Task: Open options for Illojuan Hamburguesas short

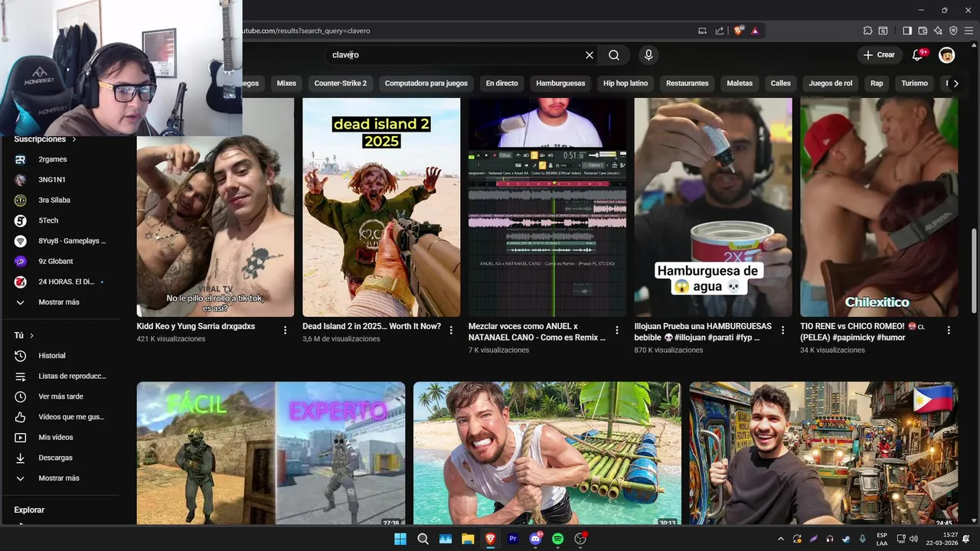Action: 782,330
